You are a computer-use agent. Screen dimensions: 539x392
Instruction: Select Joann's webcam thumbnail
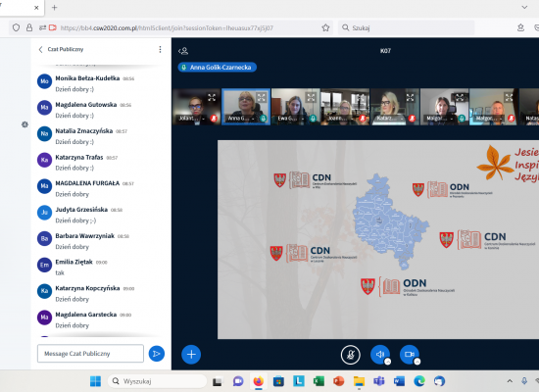(x=345, y=107)
